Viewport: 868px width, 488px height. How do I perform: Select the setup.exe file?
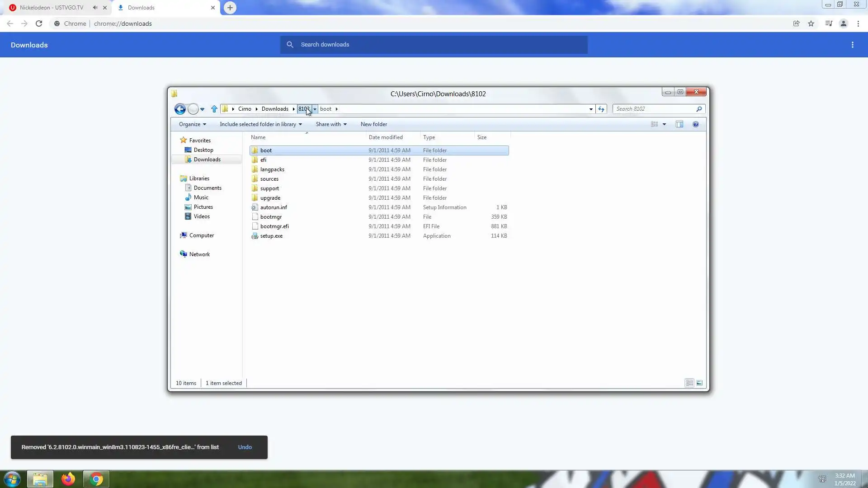[271, 236]
